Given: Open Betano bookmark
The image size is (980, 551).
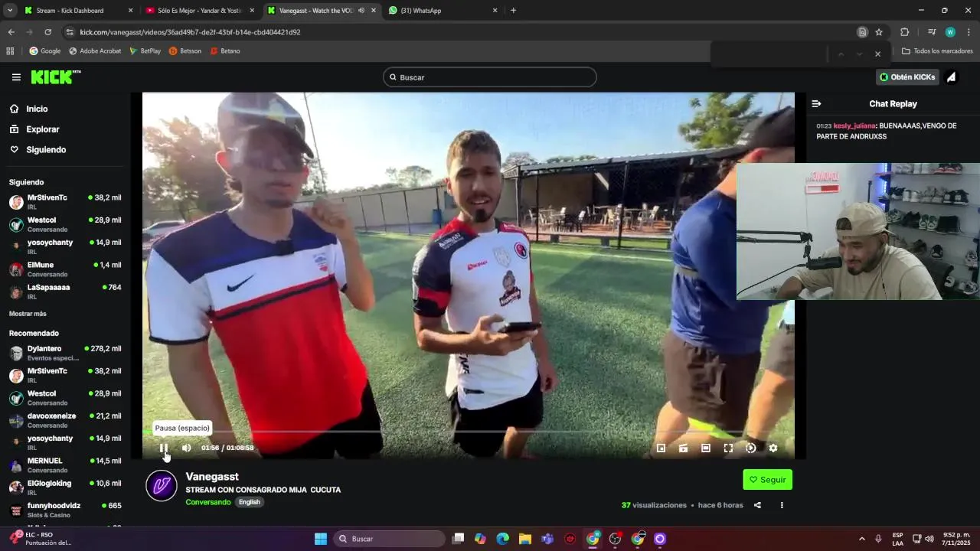Looking at the screenshot, I should click(x=224, y=51).
